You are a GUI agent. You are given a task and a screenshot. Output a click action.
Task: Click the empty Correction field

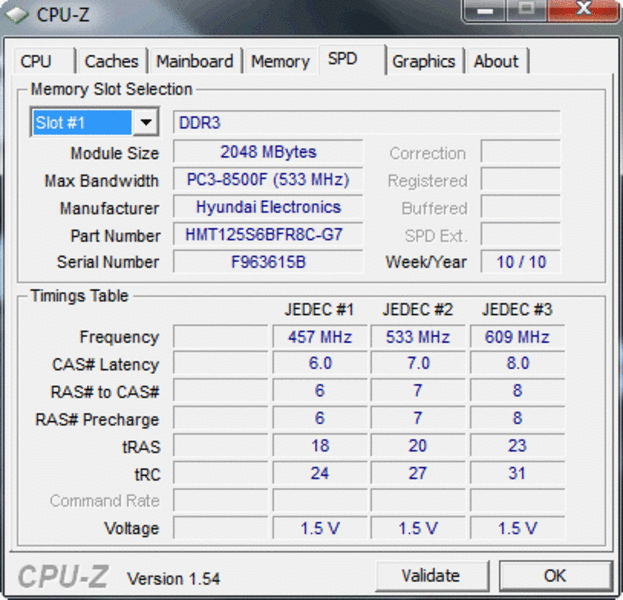click(520, 152)
